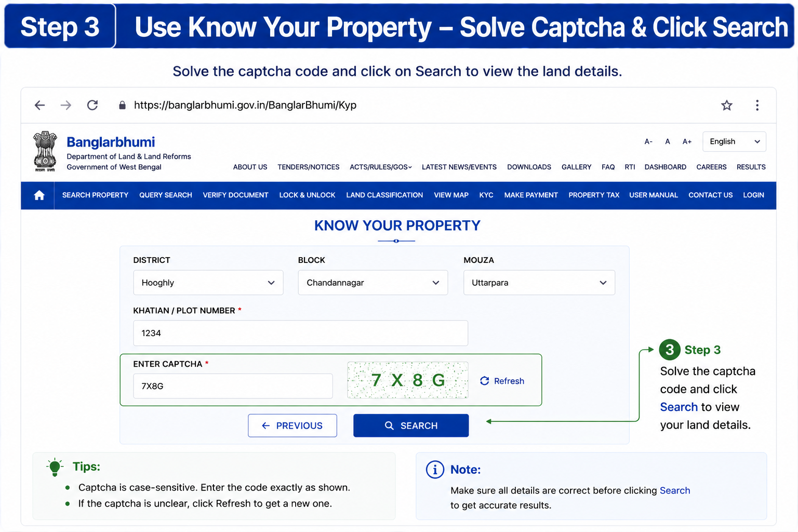798x532 pixels.
Task: Click the captcha image 7X8G
Action: [408, 380]
